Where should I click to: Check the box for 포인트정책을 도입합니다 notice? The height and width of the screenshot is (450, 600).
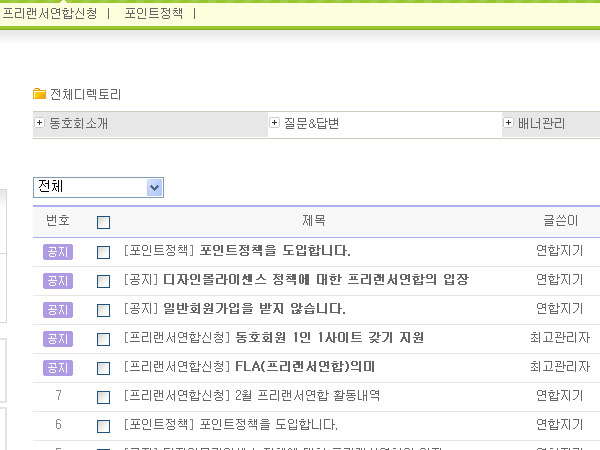pos(103,252)
